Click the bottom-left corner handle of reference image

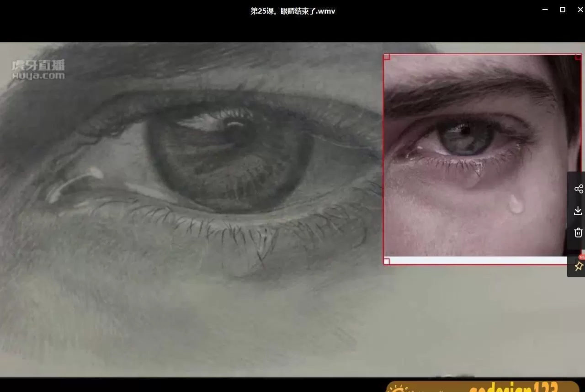[x=387, y=261]
